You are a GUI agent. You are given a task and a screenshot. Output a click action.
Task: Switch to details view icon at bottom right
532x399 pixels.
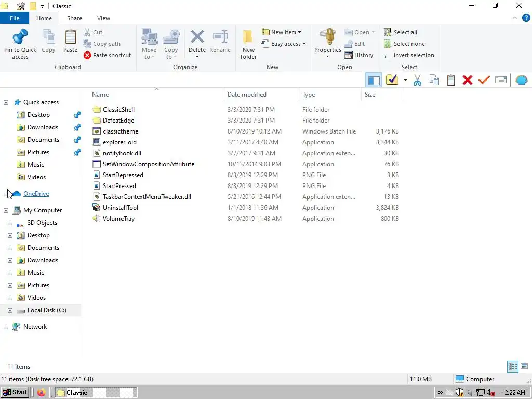513,366
